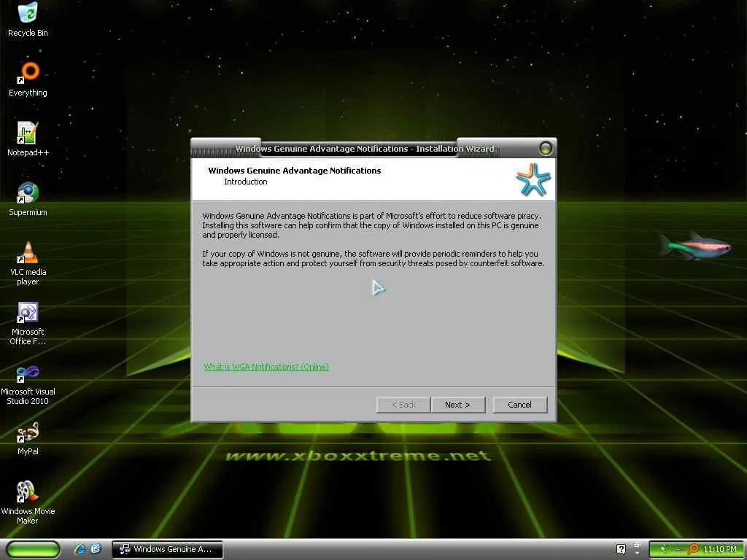This screenshot has height=560, width=747.
Task: Open the green Start button
Action: (x=33, y=549)
